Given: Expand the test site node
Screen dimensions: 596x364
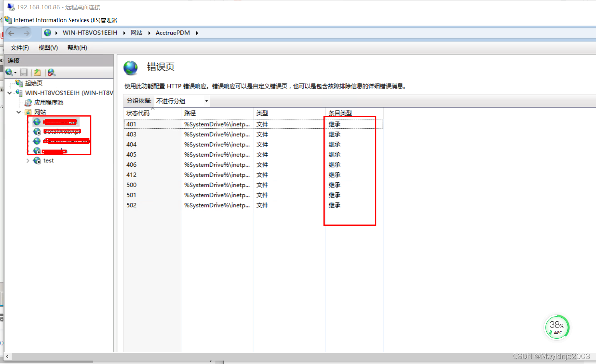Looking at the screenshot, I should (x=28, y=160).
